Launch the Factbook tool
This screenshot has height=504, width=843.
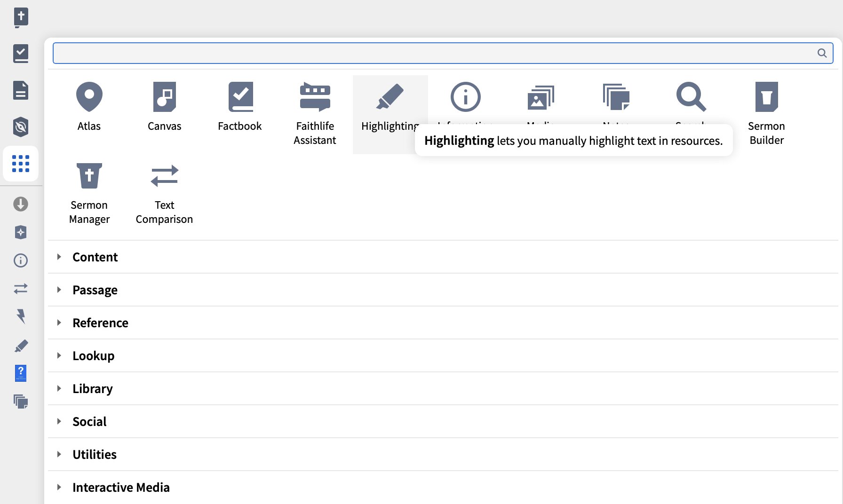coord(239,106)
